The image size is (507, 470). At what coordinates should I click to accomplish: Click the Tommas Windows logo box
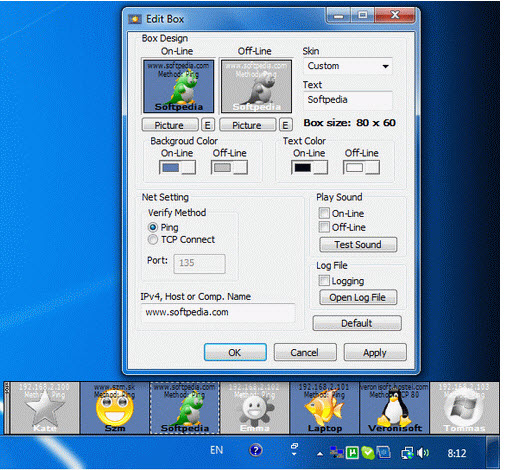pos(464,408)
